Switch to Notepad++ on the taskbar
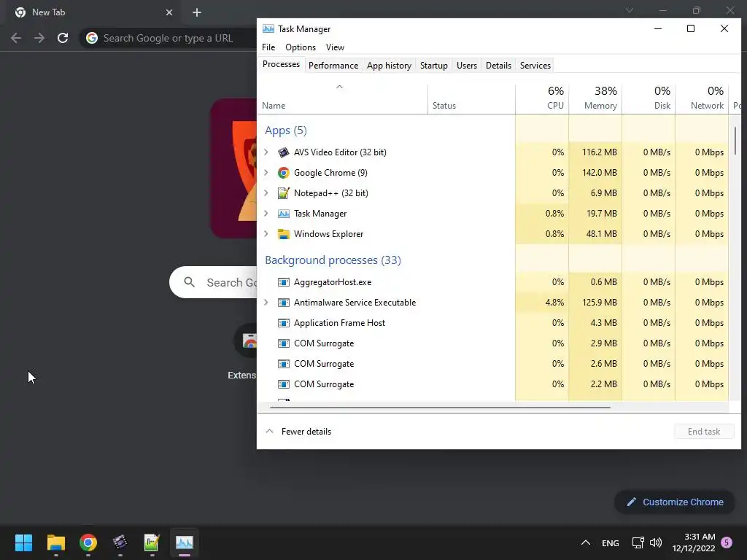Viewport: 747px width, 560px height. (152, 542)
